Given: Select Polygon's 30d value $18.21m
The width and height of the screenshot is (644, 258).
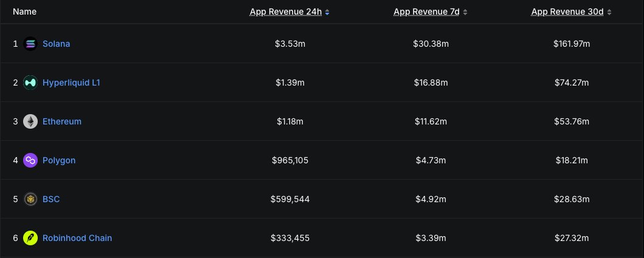Looking at the screenshot, I should tap(572, 160).
